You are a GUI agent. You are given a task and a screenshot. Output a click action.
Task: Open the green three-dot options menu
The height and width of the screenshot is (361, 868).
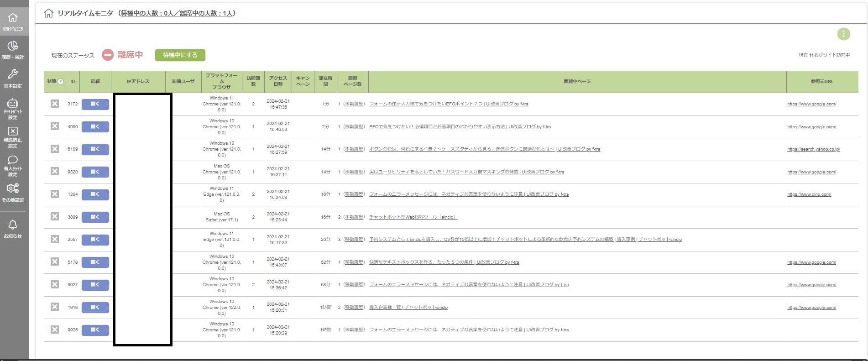(843, 34)
